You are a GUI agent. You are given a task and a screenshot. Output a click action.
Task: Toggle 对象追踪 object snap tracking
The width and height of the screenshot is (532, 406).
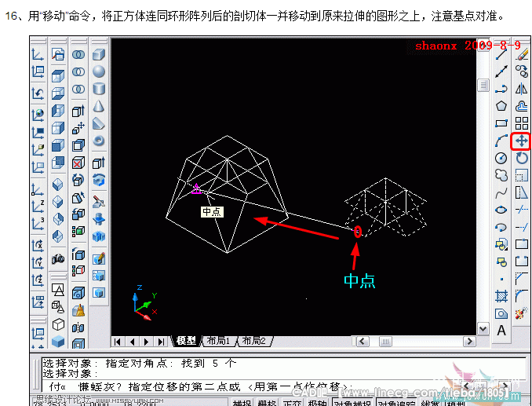[x=396, y=403]
